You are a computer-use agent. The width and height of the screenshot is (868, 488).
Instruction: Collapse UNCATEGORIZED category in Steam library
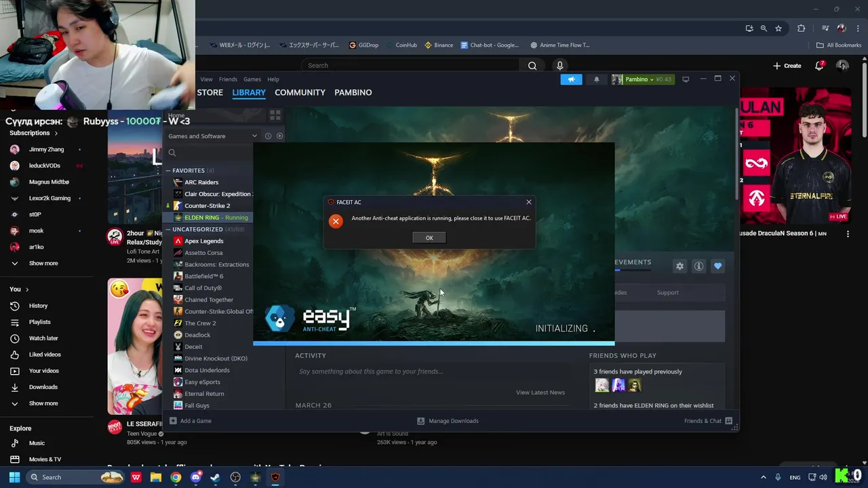pyautogui.click(x=169, y=229)
